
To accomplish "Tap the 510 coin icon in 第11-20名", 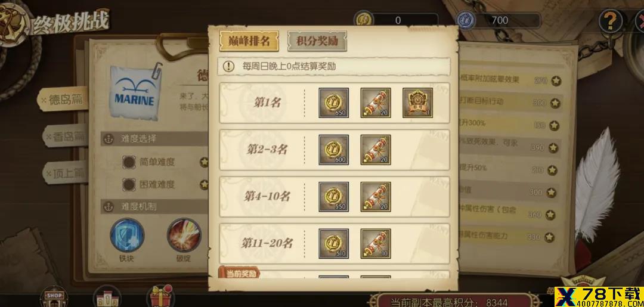I will [x=333, y=243].
